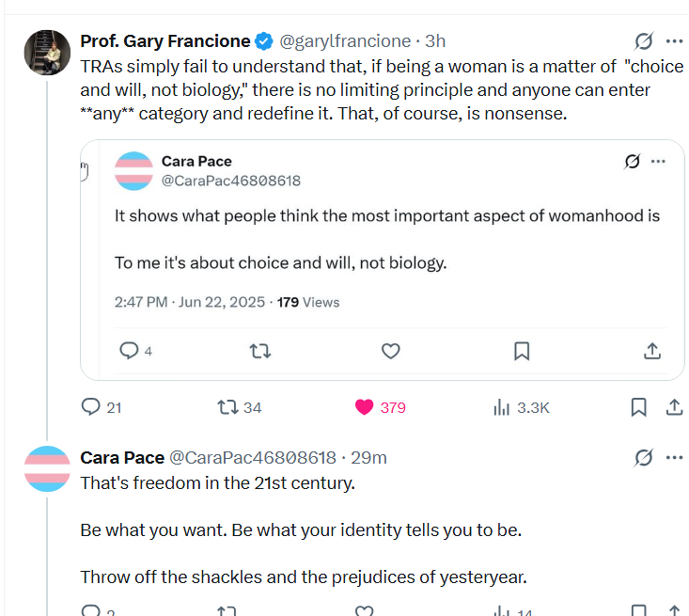Screen dimensions: 689x616
Task: Open Cara Pace's reply profile avatar
Action: click(47, 470)
